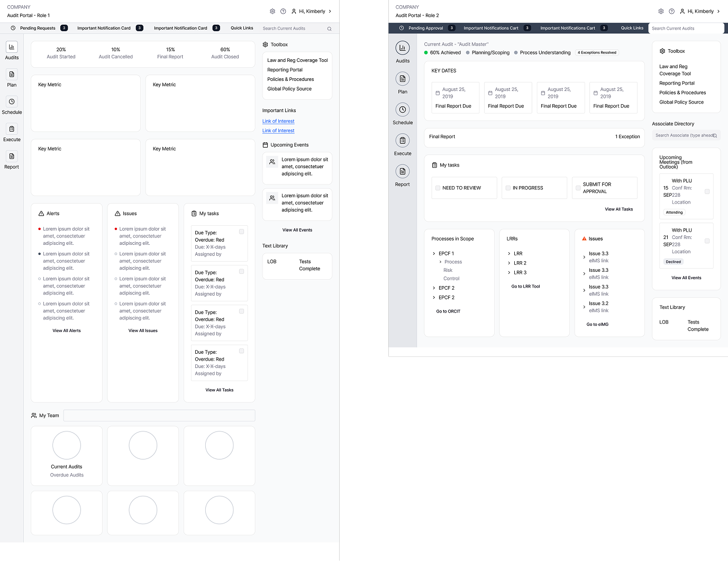This screenshot has width=728, height=561.
Task: Open Audits icon in Role 2 sidebar
Action: coord(403,48)
